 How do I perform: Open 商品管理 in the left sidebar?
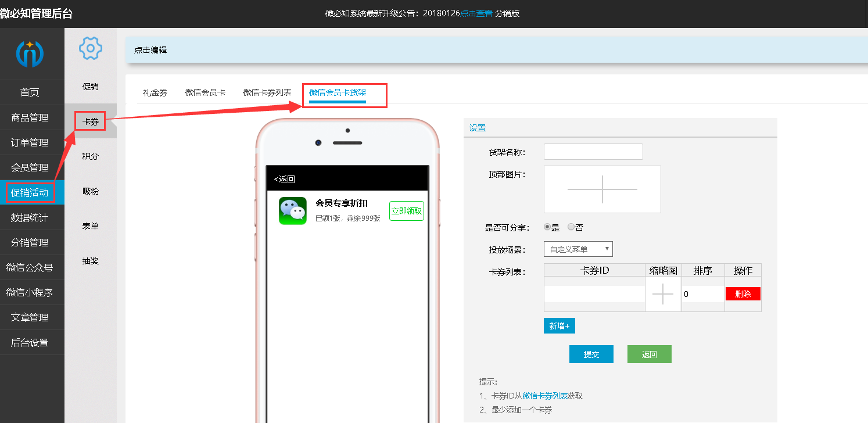pos(32,117)
